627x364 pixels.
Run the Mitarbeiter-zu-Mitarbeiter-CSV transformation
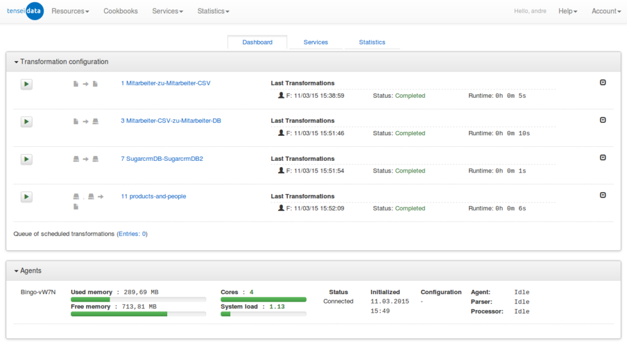[26, 84]
